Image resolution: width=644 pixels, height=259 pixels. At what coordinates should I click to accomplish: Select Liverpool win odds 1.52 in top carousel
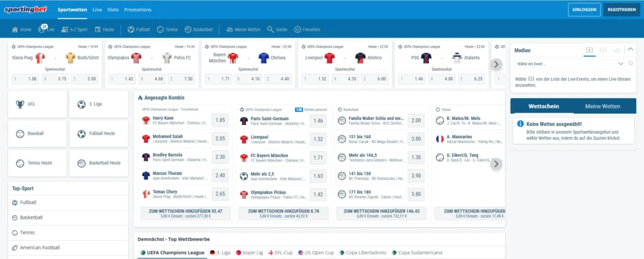(316, 79)
